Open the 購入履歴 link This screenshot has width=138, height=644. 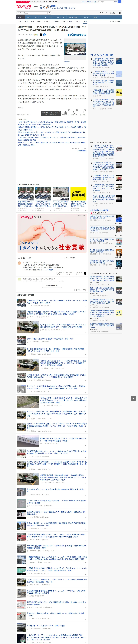[x=112, y=13]
